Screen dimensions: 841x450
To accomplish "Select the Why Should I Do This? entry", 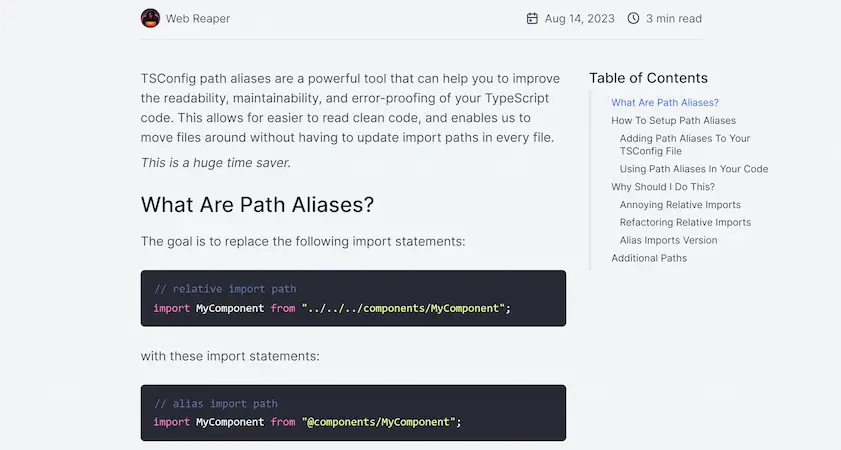I will 663,187.
